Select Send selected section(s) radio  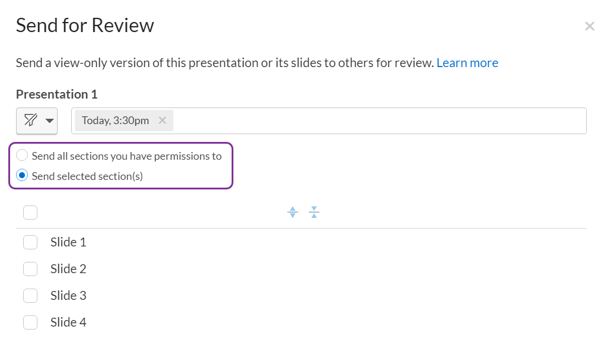point(22,176)
